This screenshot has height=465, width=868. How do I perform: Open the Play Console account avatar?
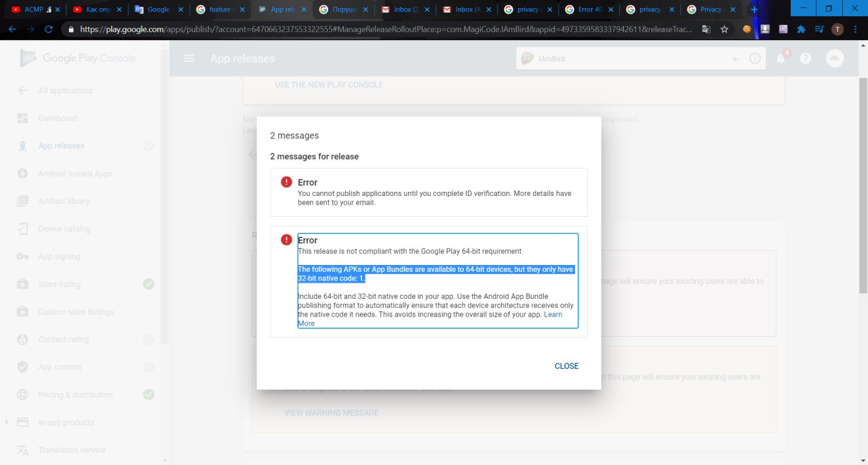(x=835, y=59)
